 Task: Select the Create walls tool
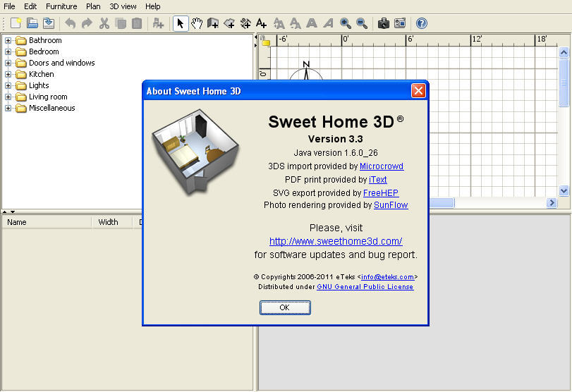[213, 23]
